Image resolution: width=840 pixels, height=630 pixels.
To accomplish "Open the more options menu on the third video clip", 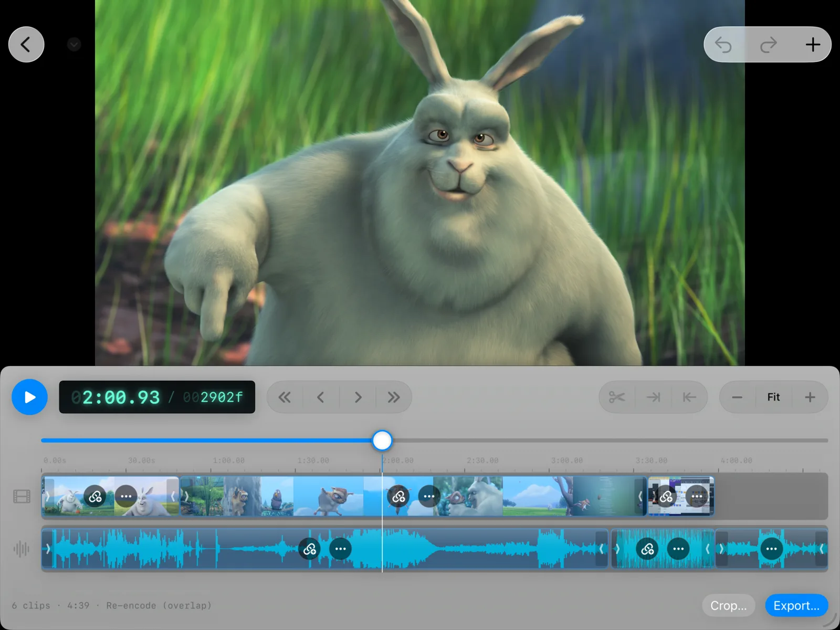I will (x=697, y=496).
